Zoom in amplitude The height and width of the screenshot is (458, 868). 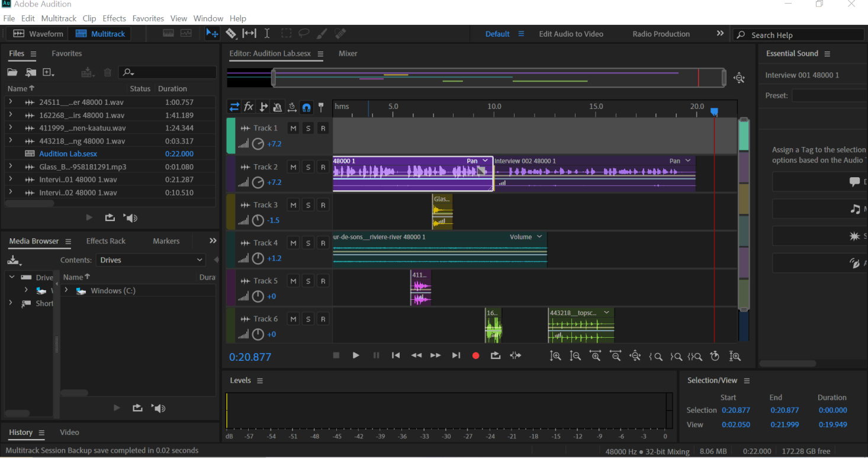pyautogui.click(x=555, y=356)
